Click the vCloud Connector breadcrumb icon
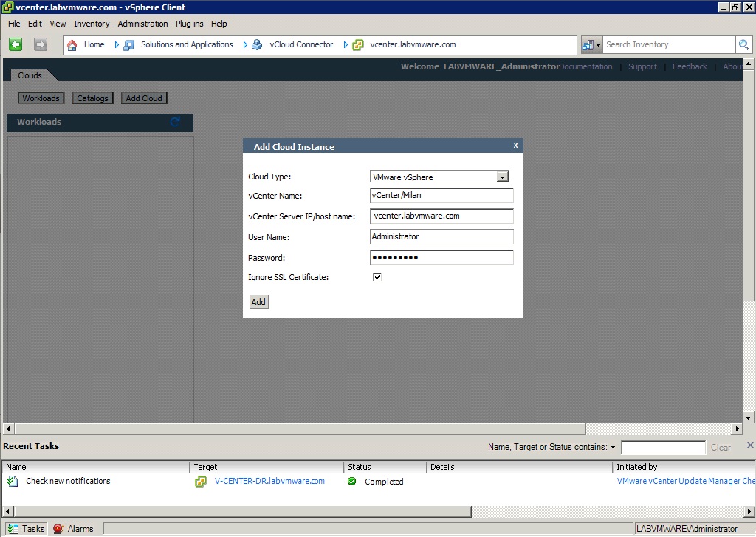This screenshot has width=756, height=537. [x=257, y=45]
